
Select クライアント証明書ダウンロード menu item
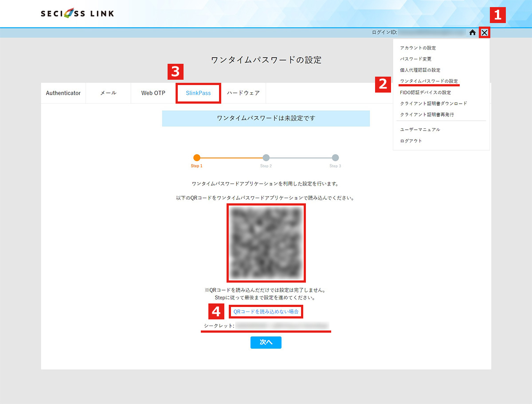click(434, 103)
